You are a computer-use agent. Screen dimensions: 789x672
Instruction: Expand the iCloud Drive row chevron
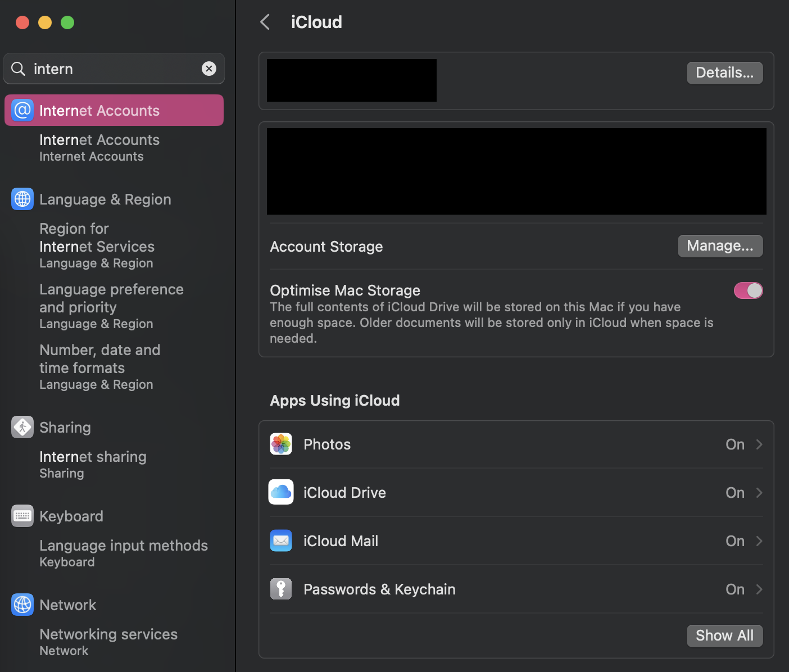pos(759,493)
